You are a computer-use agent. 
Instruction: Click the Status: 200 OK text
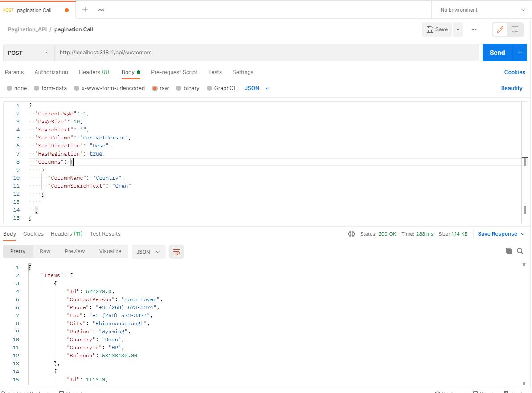click(x=378, y=234)
